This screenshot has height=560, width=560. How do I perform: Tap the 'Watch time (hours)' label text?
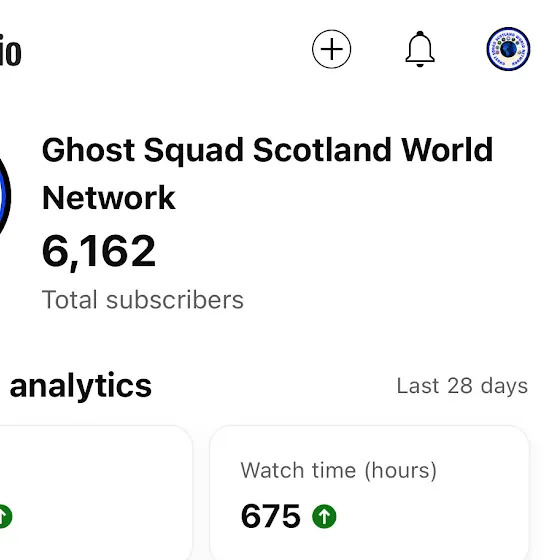339,470
